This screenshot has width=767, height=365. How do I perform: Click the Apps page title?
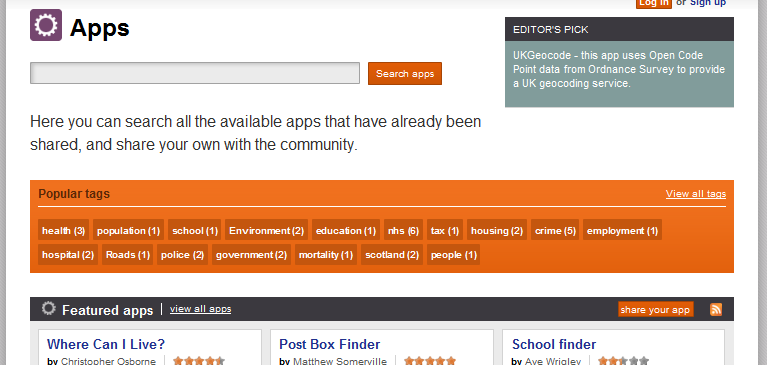coord(100,27)
